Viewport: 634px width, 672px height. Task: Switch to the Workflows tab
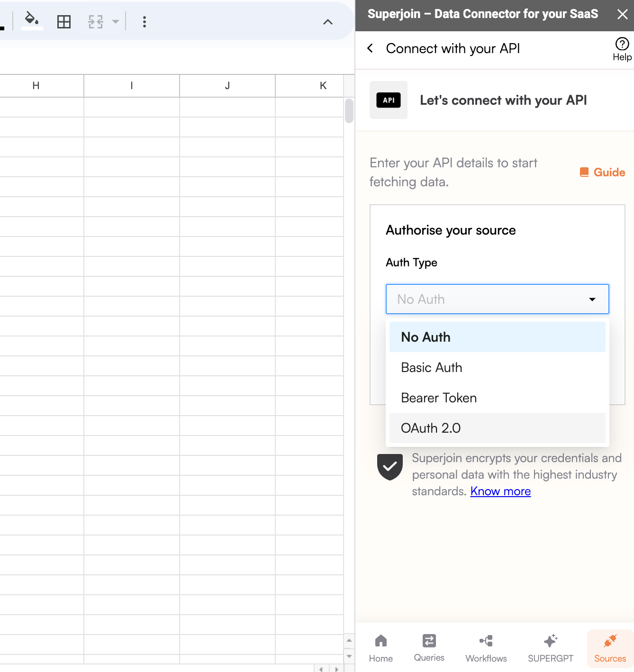486,649
